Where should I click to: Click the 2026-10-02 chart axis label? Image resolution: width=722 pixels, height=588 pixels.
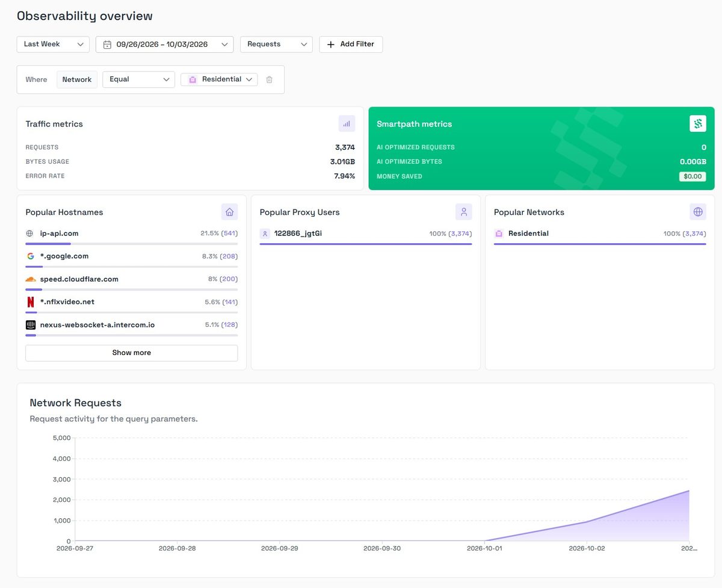[587, 548]
